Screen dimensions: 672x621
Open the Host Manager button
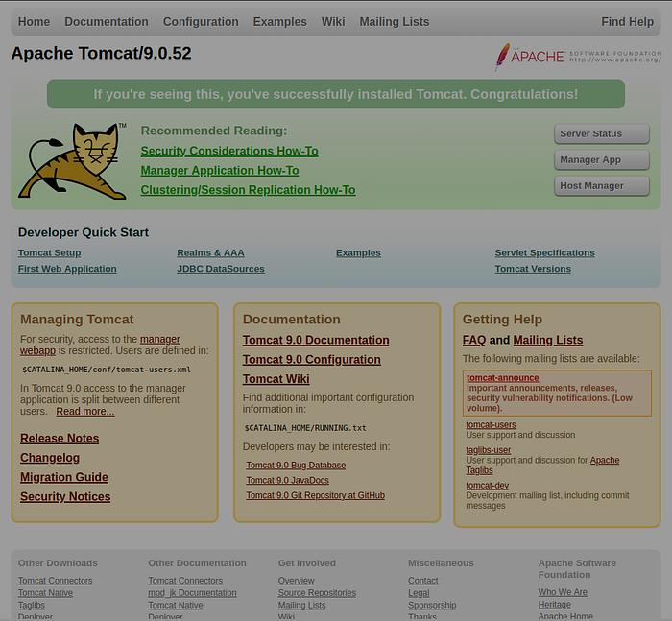[601, 186]
